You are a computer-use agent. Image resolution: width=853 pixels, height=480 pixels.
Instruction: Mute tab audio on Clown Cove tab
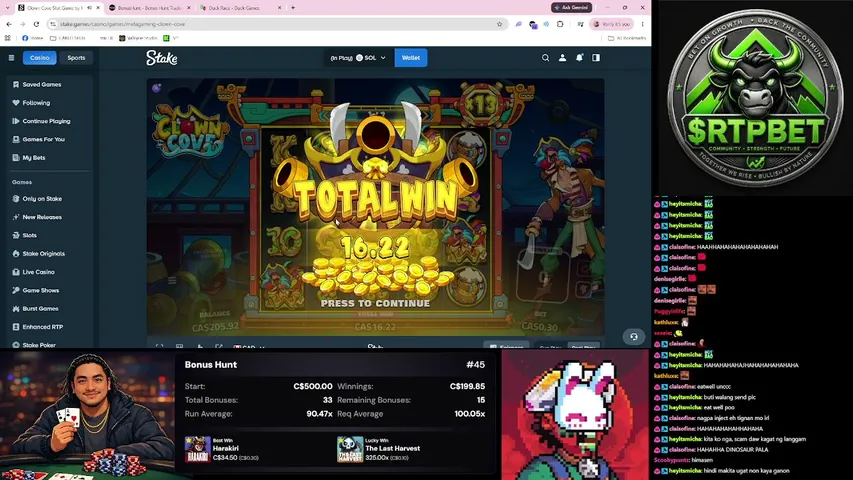point(89,8)
